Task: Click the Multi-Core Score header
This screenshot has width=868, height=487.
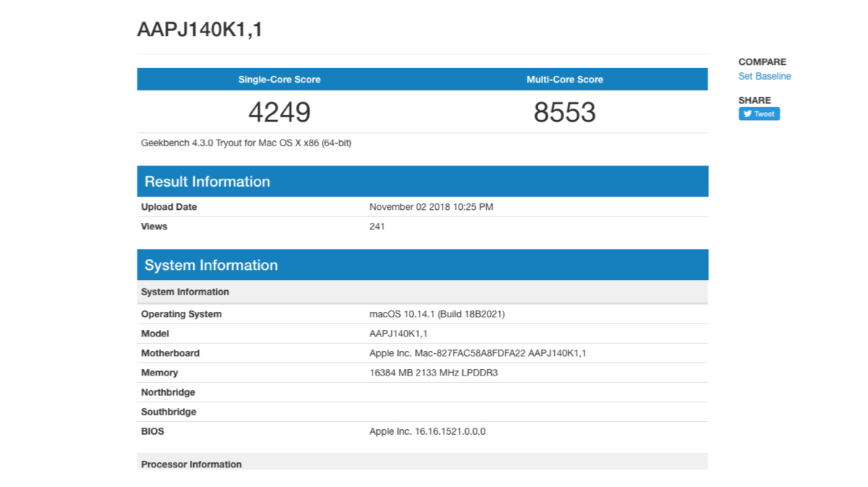Action: click(x=564, y=80)
